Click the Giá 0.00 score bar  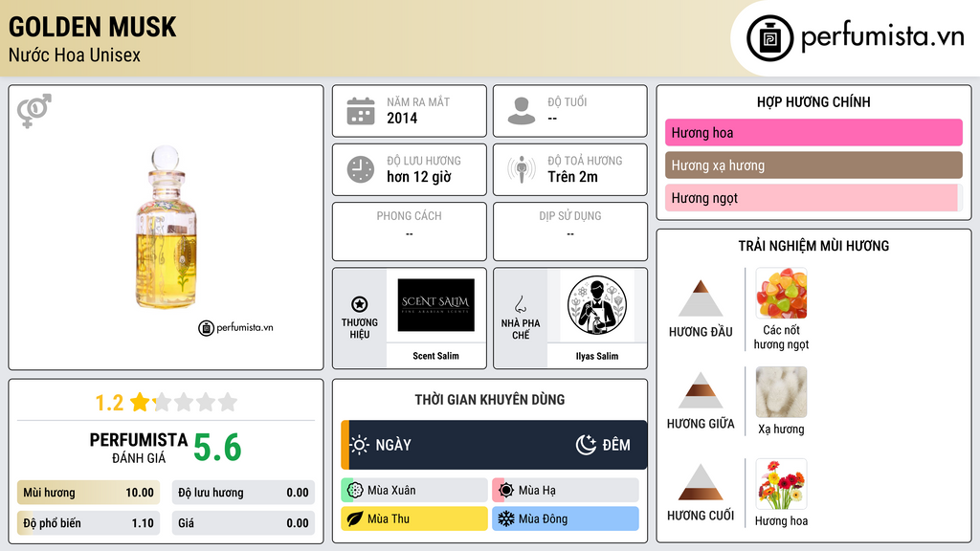[243, 523]
